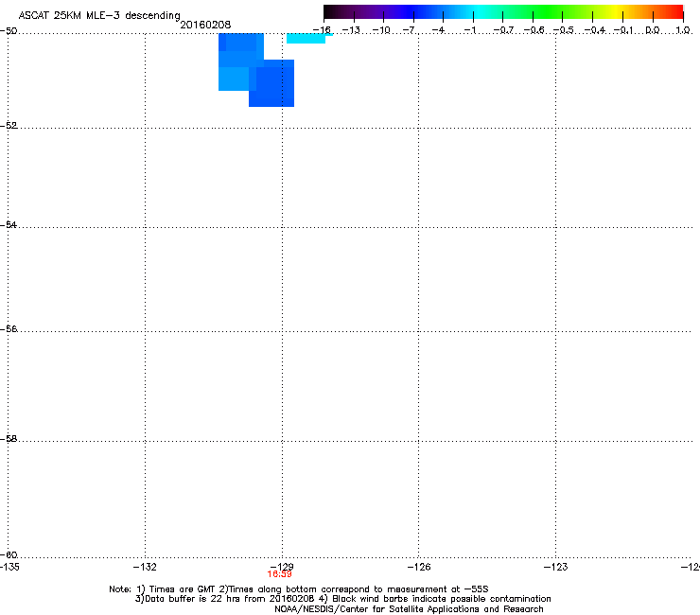Click note '3)Data buffer is 22 hrs'
Image resolution: width=700 pixels, height=615 pixels.
tap(187, 599)
